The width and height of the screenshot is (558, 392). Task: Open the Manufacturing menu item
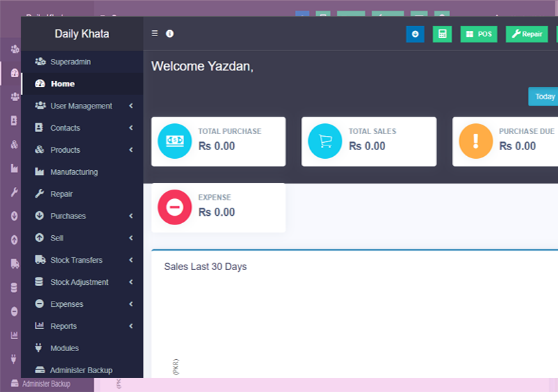point(74,172)
